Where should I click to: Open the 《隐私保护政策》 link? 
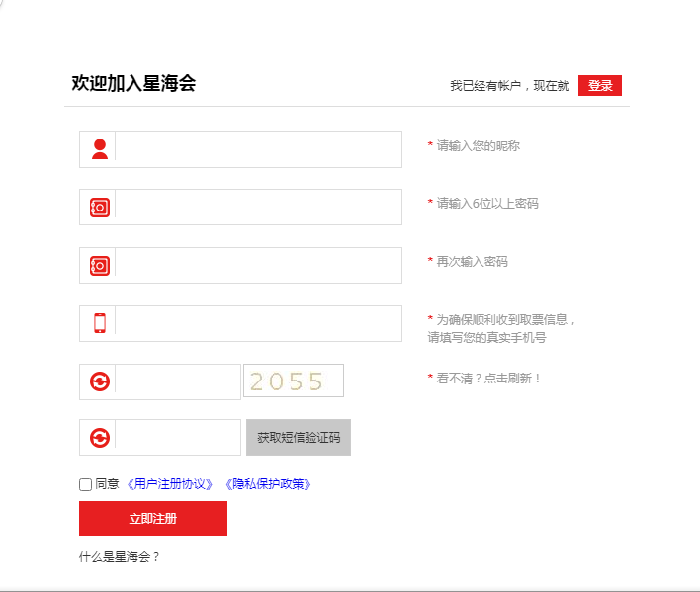[268, 484]
